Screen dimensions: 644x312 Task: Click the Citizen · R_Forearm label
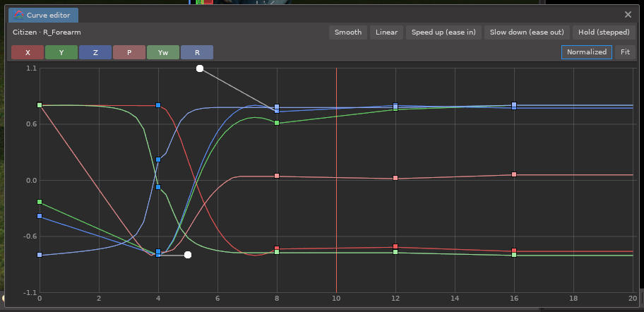[x=47, y=32]
